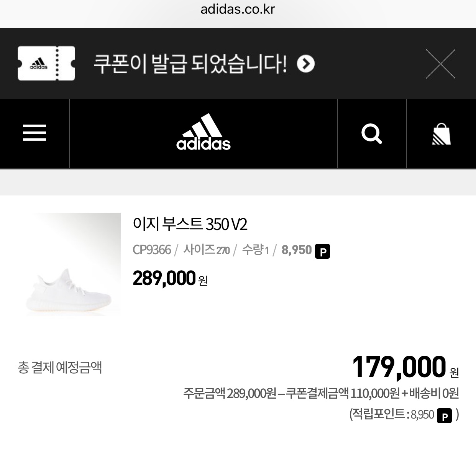Click the circled arrow beside coupon message

pyautogui.click(x=306, y=64)
